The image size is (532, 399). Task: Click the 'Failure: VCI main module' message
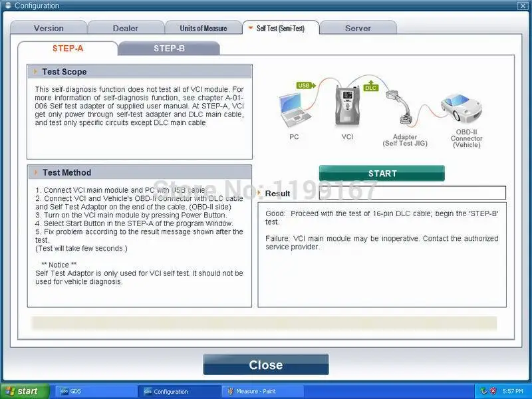point(382,243)
